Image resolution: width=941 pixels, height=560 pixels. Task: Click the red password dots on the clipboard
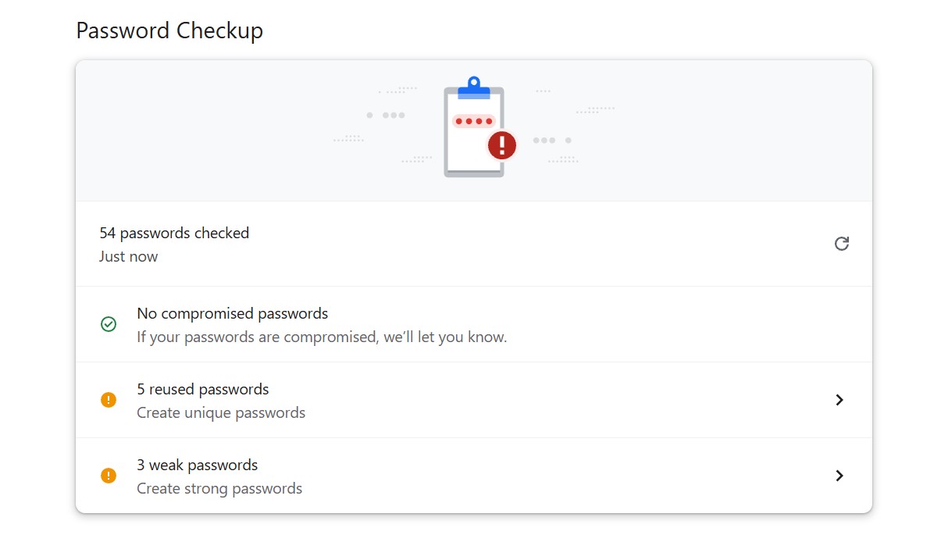pyautogui.click(x=474, y=122)
